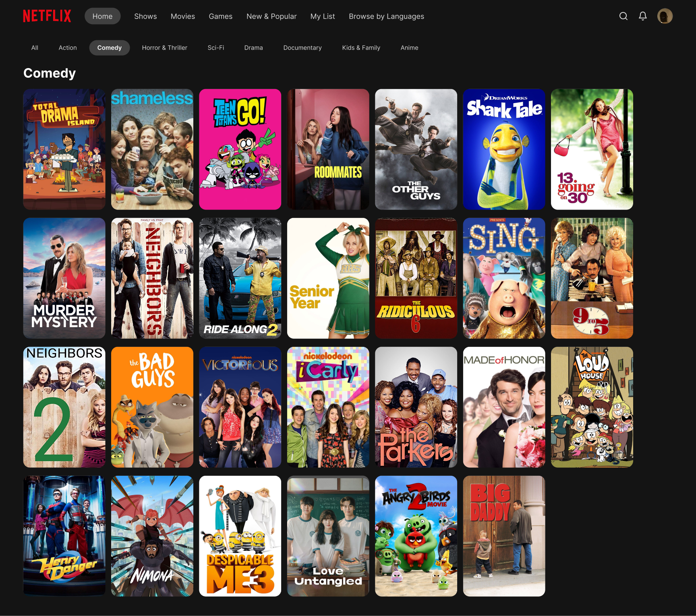696x616 pixels.
Task: Select the Sci-Fi genre filter
Action: click(216, 48)
